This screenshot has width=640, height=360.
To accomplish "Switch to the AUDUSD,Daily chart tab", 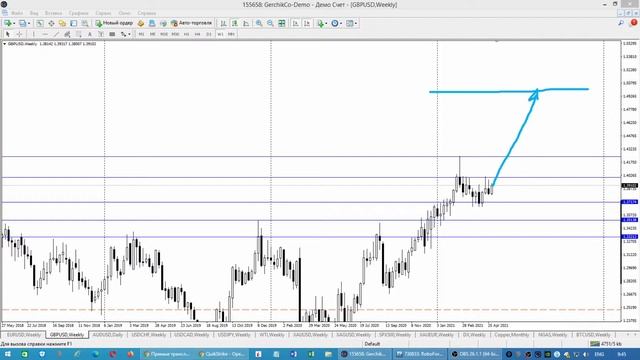I will click(108, 335).
